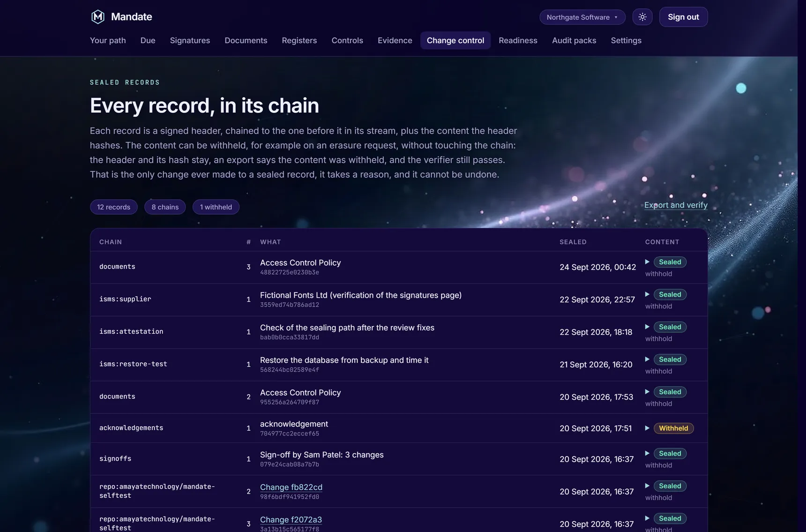Expand the Sam Patel sign-off record triangle

647,453
